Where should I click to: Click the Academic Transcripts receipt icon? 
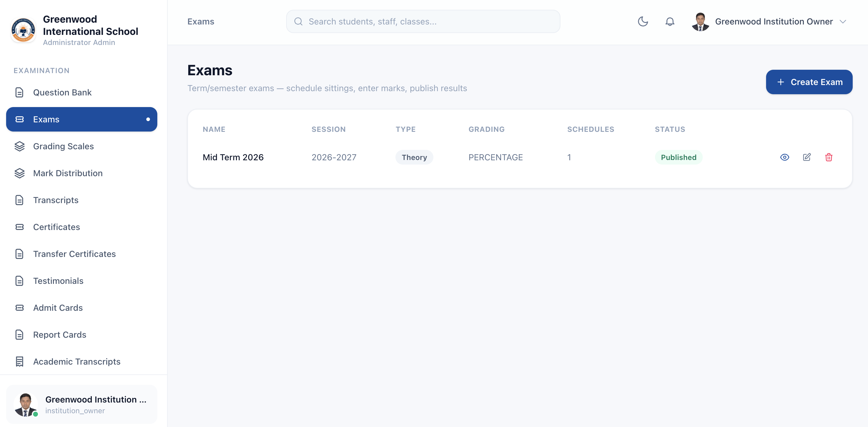20,362
